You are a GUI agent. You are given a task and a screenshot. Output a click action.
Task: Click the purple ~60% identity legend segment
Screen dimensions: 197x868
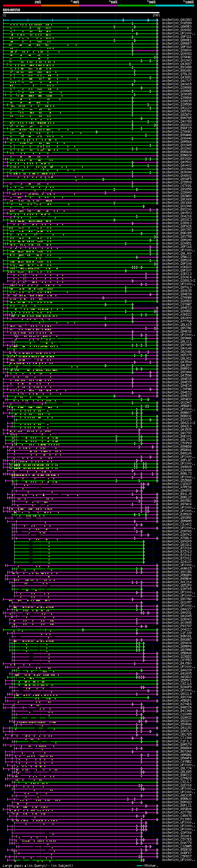point(99,6)
